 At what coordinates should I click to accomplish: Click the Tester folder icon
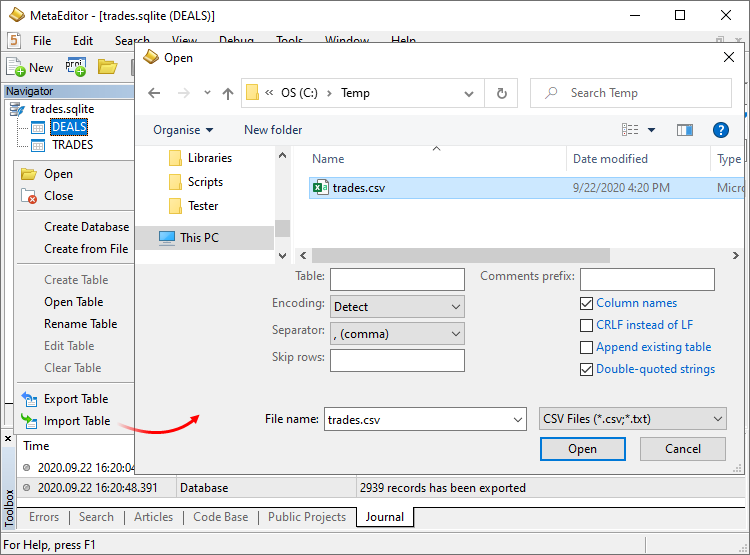(175, 206)
